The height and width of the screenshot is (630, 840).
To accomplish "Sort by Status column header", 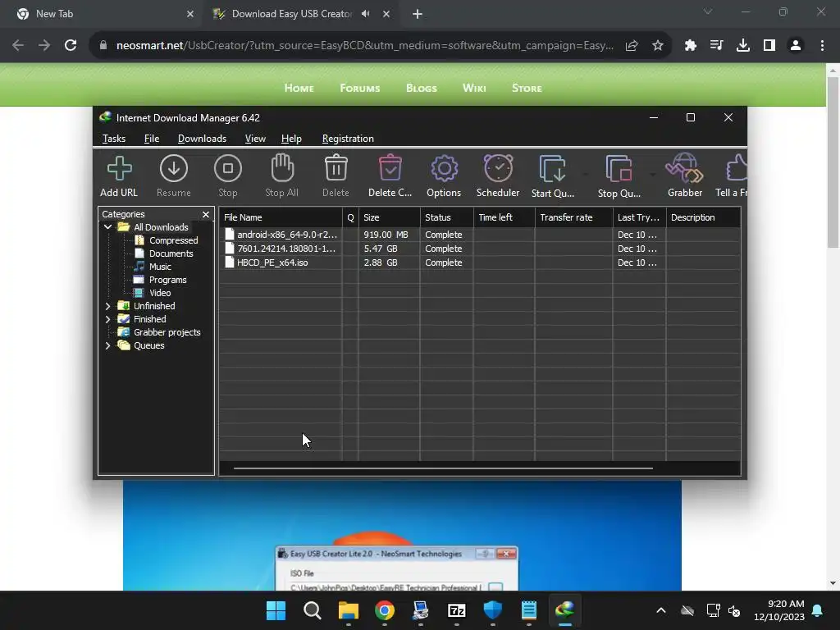I will tap(447, 217).
